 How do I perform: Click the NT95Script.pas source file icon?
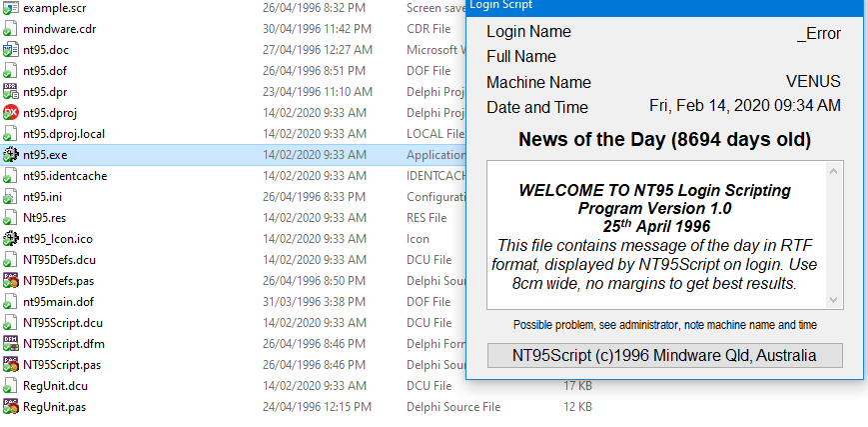(11, 365)
